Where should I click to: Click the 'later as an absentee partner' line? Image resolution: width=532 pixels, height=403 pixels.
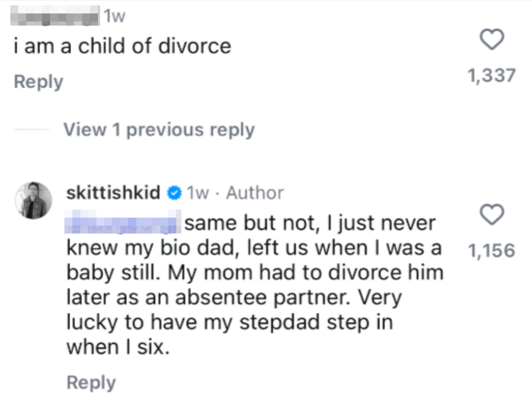[x=234, y=298]
